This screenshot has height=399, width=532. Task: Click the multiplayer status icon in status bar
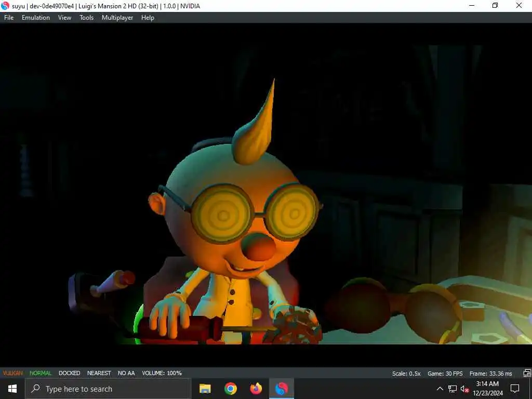(527, 373)
